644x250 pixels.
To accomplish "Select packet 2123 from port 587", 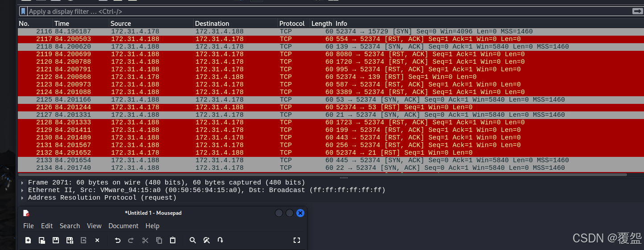I will (x=330, y=85).
